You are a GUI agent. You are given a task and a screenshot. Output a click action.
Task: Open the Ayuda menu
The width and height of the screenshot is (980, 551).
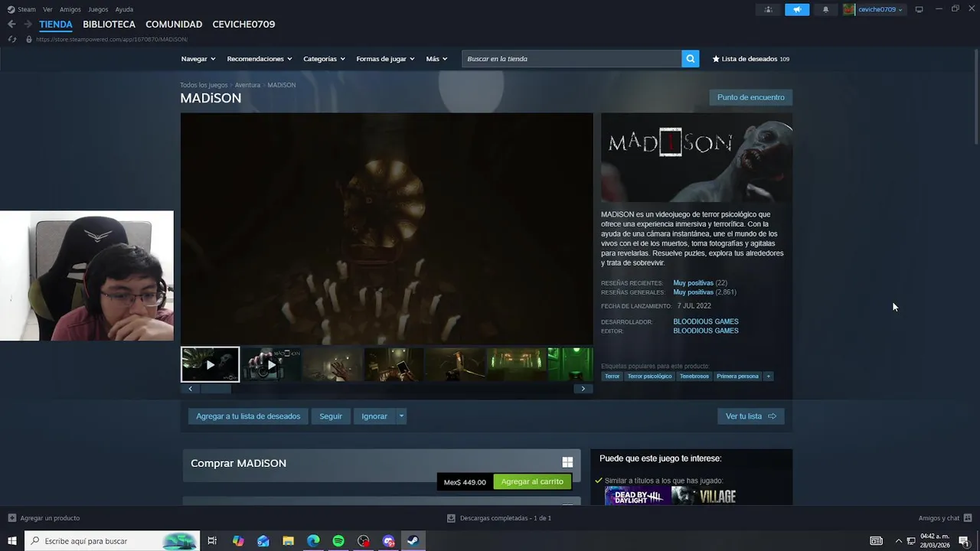pos(124,9)
